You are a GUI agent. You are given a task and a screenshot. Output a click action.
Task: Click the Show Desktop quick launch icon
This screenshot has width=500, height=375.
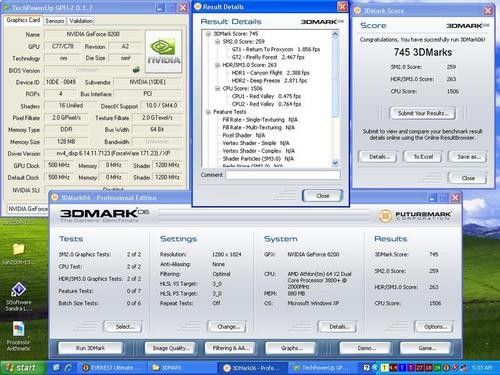[x=56, y=367]
